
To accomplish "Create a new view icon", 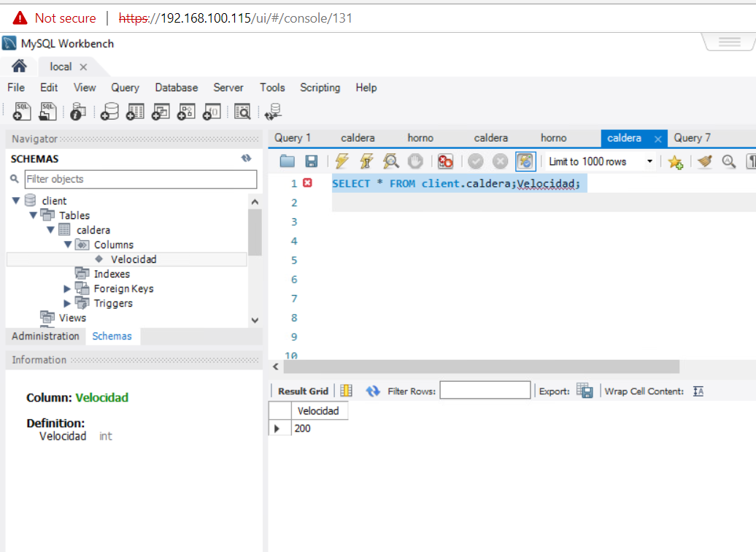I will coord(161,112).
